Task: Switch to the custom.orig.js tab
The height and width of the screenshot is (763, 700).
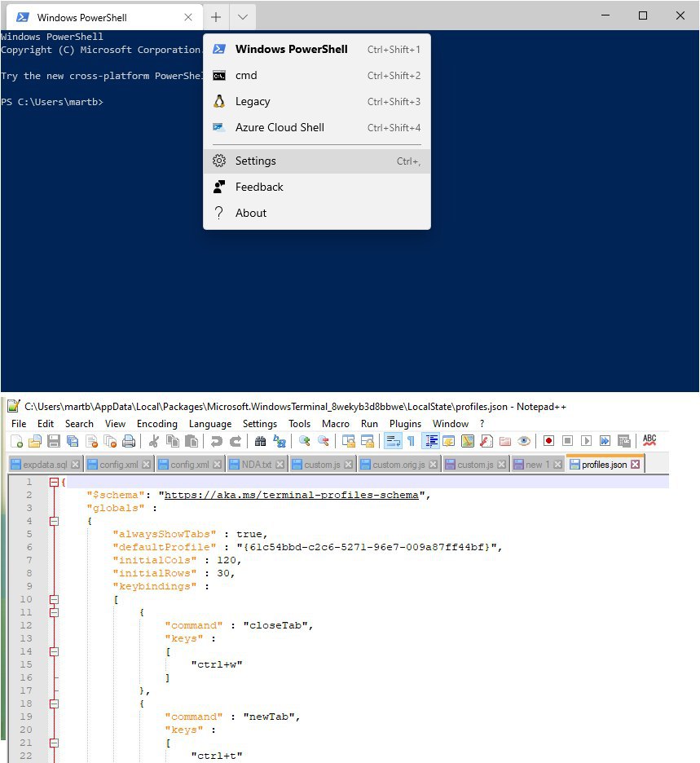Action: pos(398,464)
